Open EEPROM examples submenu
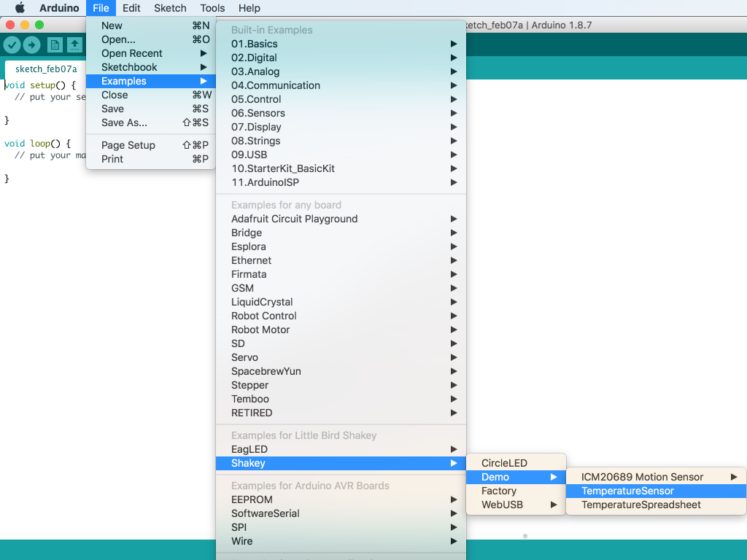747x560 pixels. coord(341,499)
